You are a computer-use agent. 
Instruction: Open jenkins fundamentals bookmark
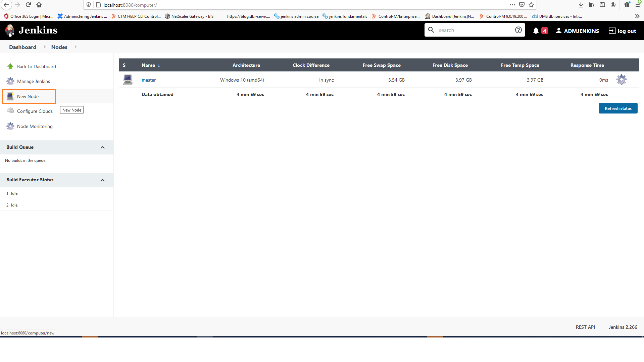pyautogui.click(x=345, y=16)
